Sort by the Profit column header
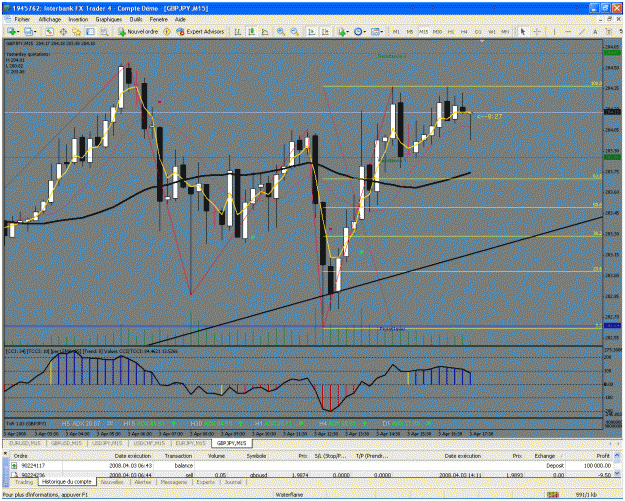Viewport: 625px width, 501px height. [588, 456]
